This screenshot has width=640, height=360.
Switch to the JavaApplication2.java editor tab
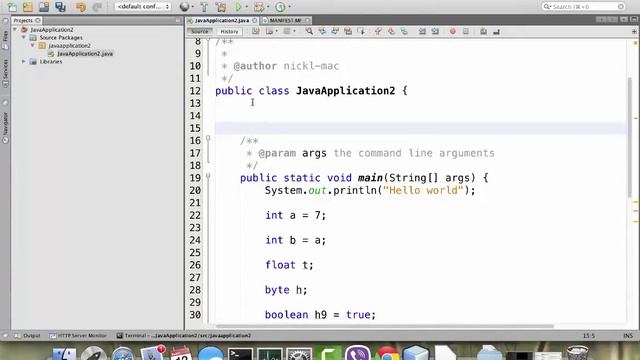pos(222,20)
